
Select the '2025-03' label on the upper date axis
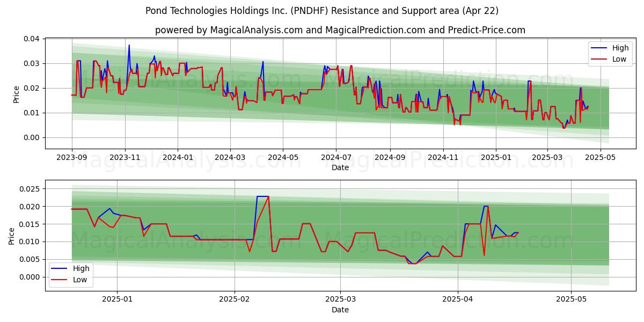coord(547,158)
